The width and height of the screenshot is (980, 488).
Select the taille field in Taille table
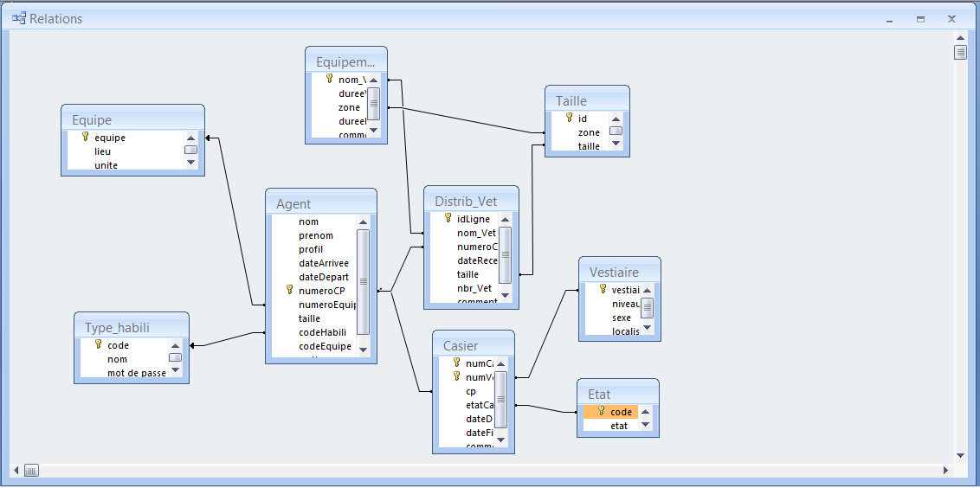pos(589,146)
